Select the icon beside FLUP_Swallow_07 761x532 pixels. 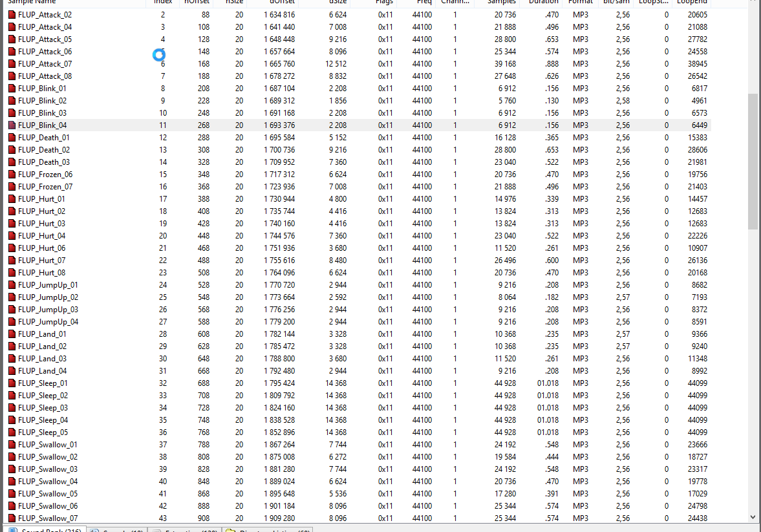pyautogui.click(x=12, y=518)
